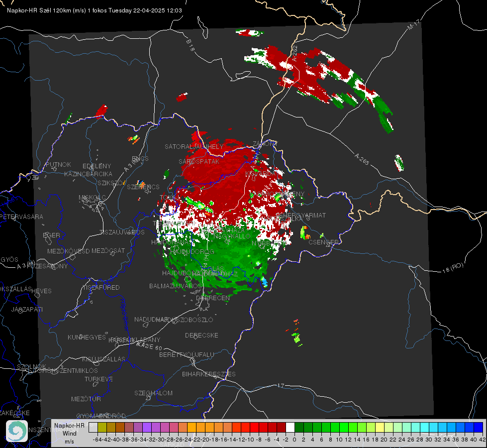Select the HEVES label
The width and height of the screenshot is (487, 448).
pyautogui.click(x=42, y=291)
